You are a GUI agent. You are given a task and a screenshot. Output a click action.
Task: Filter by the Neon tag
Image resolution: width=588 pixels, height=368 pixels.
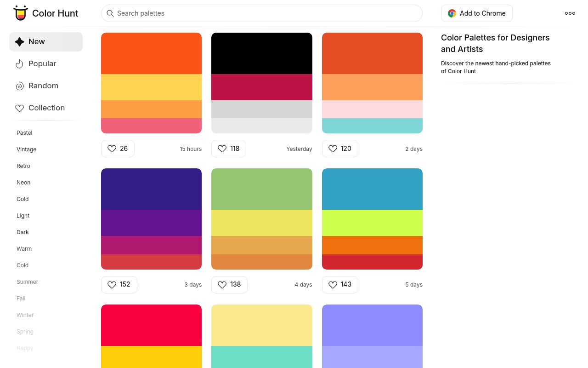(x=23, y=183)
